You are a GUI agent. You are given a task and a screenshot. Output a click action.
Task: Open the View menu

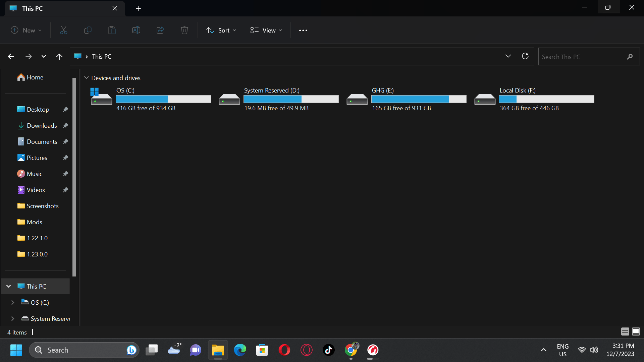coord(266,31)
